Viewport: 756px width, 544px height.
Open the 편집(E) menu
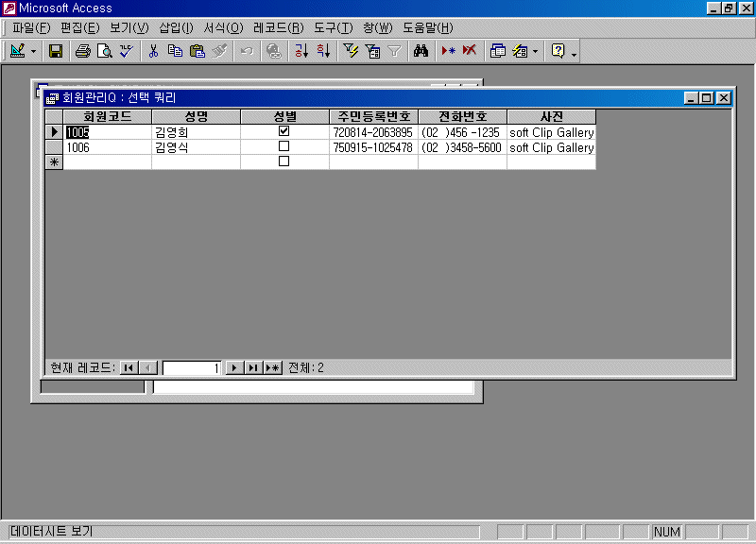(80, 28)
